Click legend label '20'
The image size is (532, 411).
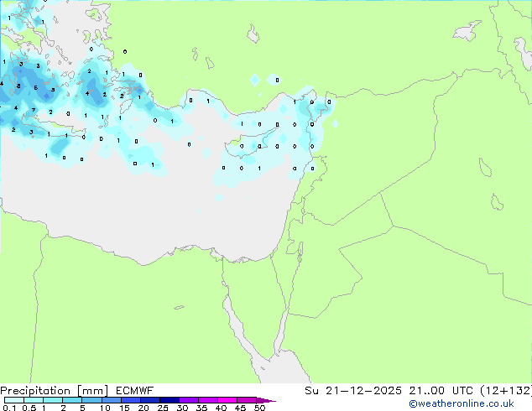[143, 408]
